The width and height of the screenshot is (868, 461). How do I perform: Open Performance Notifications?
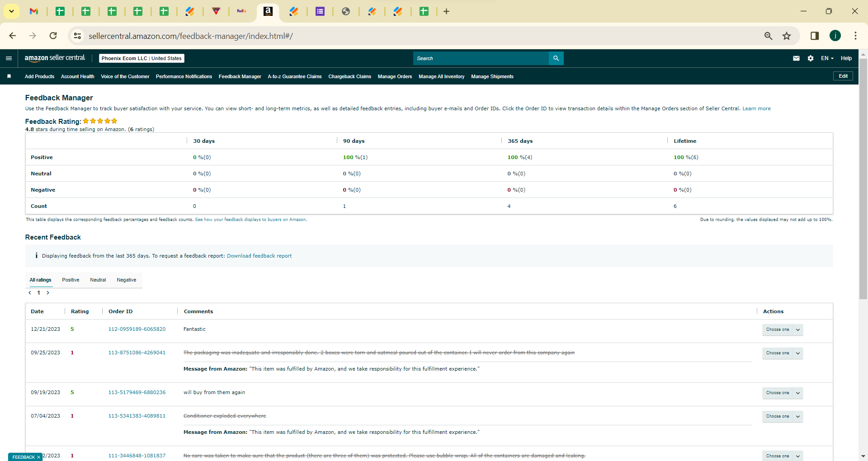tap(184, 76)
